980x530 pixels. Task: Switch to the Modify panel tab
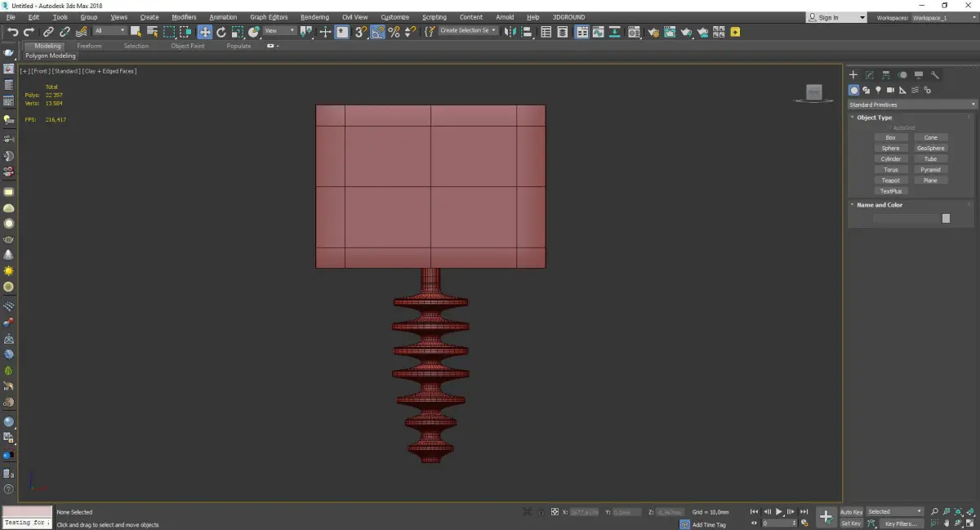[x=870, y=74]
